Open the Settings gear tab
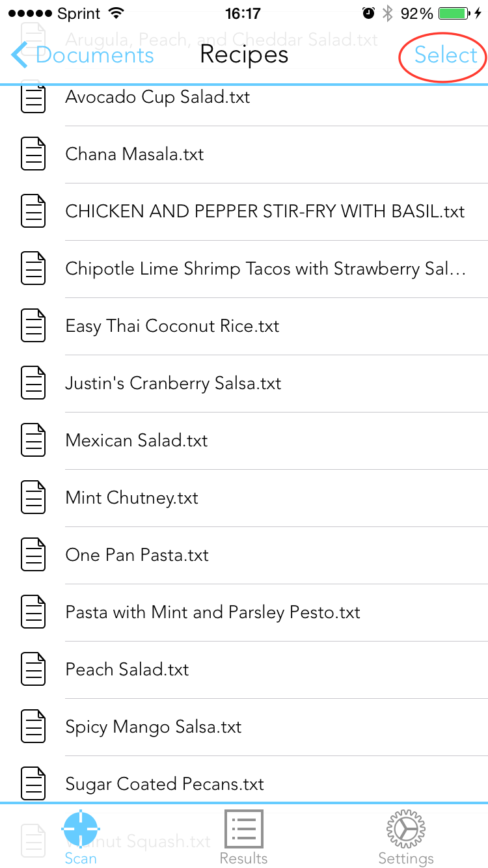Screen dimensions: 488x868 tap(406, 837)
